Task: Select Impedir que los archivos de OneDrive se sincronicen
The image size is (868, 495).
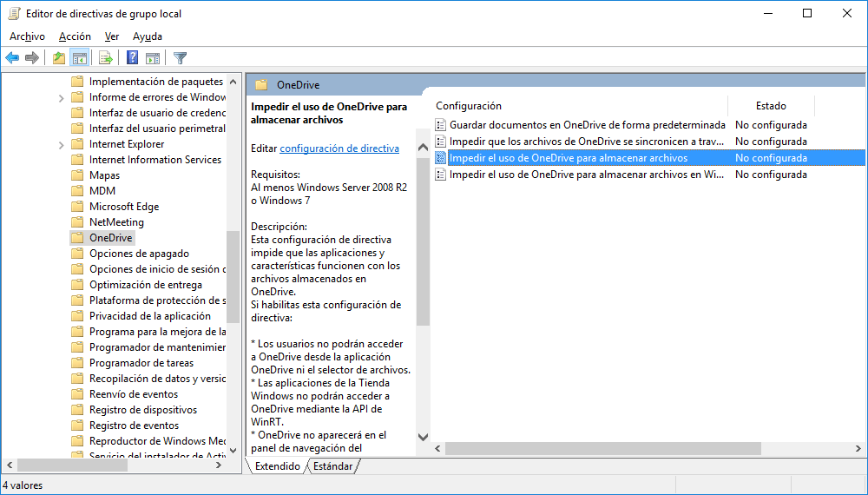Action: (x=586, y=142)
